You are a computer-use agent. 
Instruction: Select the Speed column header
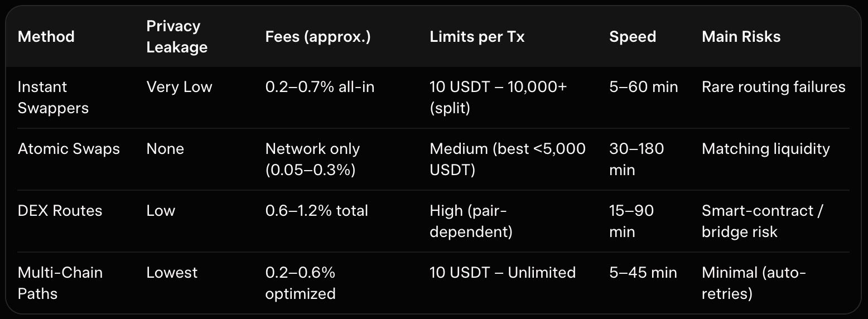point(633,37)
